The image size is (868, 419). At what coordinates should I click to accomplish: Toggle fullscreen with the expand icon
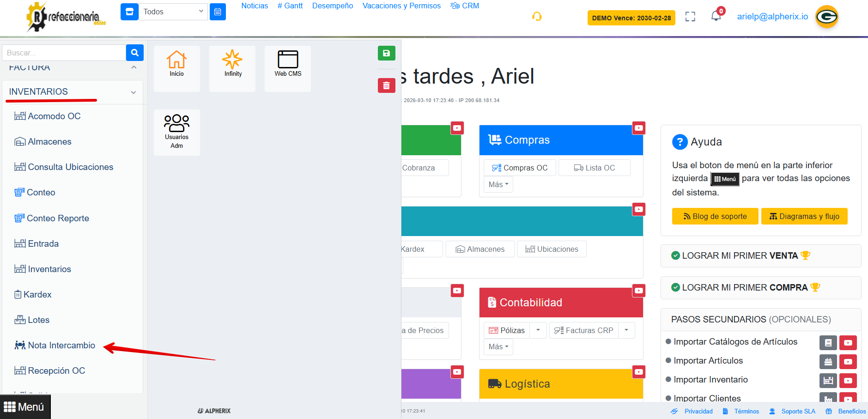pyautogui.click(x=690, y=17)
